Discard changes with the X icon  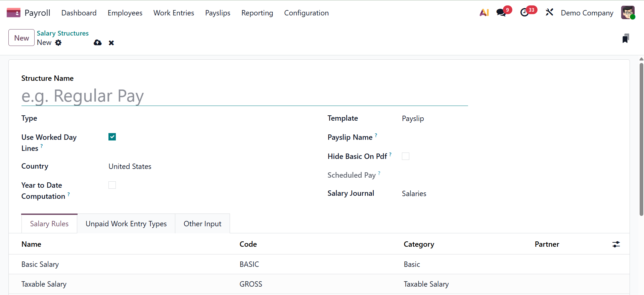pos(111,43)
